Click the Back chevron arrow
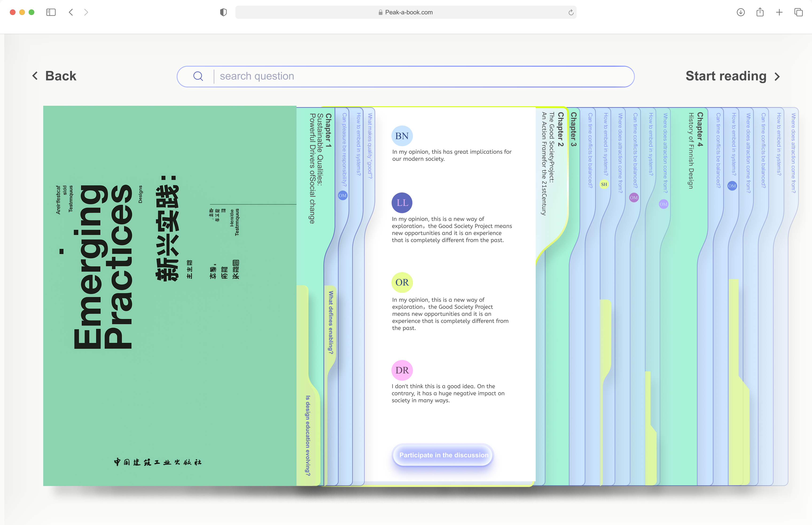 tap(35, 76)
